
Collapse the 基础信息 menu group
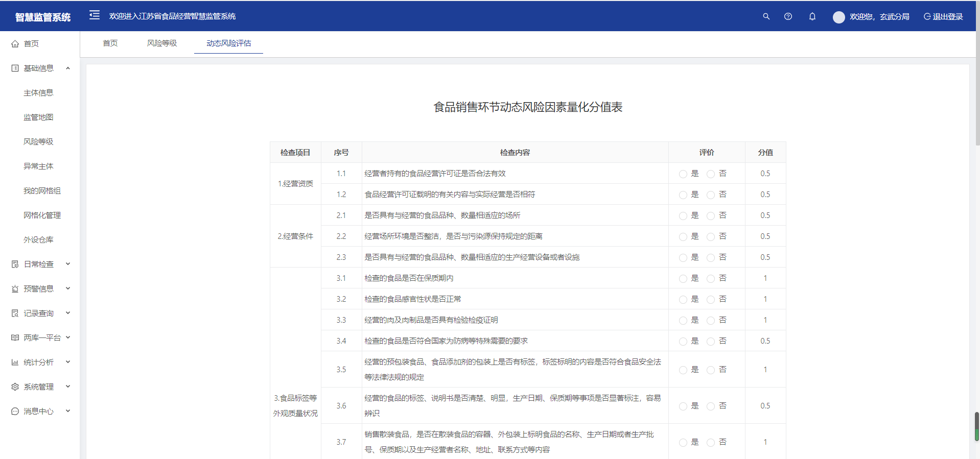[x=39, y=68]
